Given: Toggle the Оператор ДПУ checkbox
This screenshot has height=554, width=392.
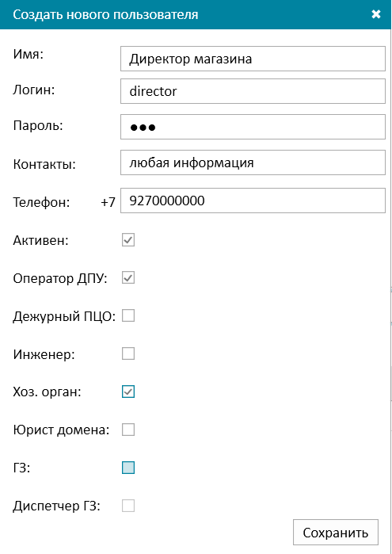Looking at the screenshot, I should click(x=128, y=278).
